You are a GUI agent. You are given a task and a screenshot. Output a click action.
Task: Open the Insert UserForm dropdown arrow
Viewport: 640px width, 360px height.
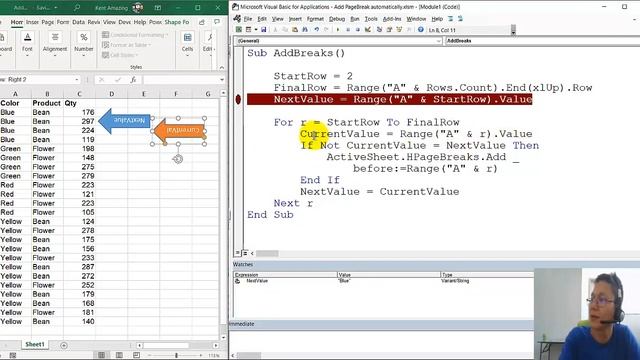(256, 29)
